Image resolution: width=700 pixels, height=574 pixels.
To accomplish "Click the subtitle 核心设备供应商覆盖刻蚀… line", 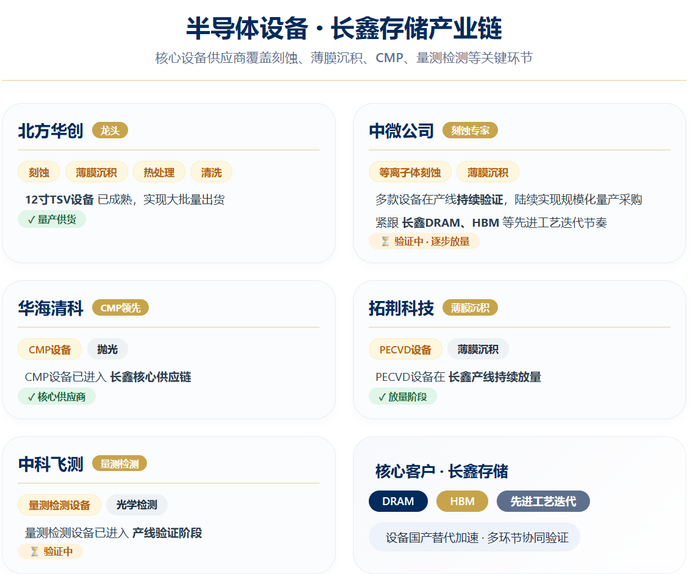I will point(344,58).
